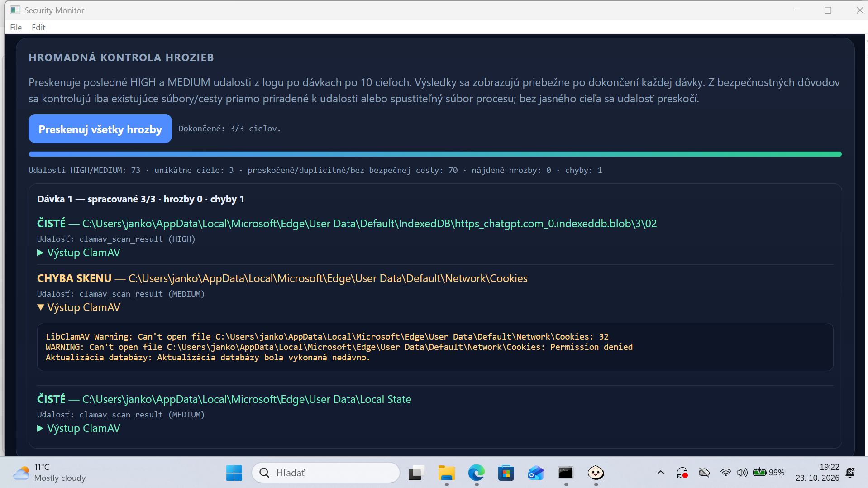Viewport: 868px width, 488px height.
Task: Click the Preskenuj všetky hrozby button
Action: [100, 129]
